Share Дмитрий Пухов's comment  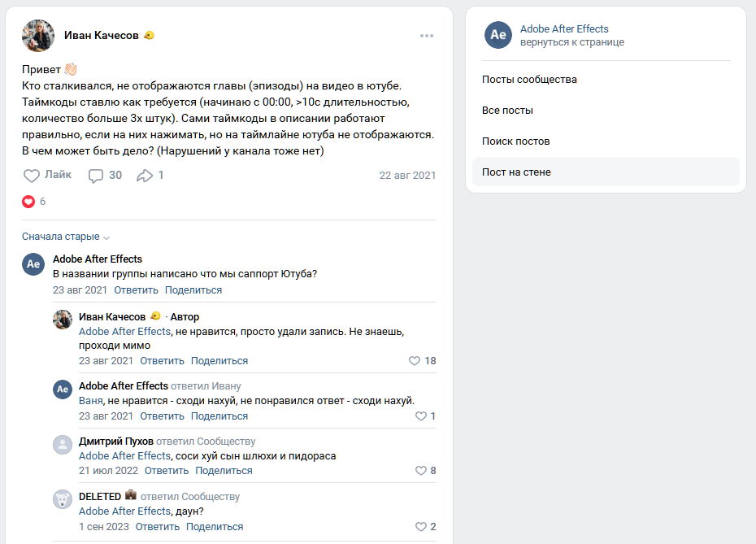(224, 470)
